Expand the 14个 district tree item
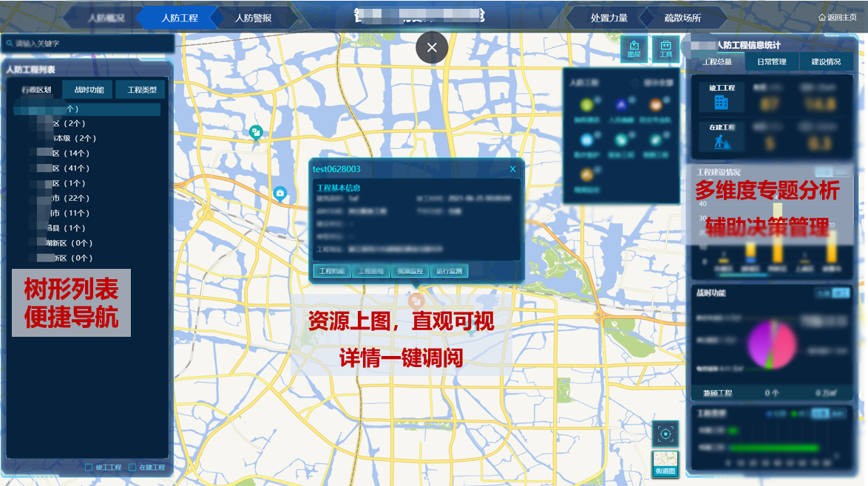This screenshot has height=486, width=868. [69, 154]
